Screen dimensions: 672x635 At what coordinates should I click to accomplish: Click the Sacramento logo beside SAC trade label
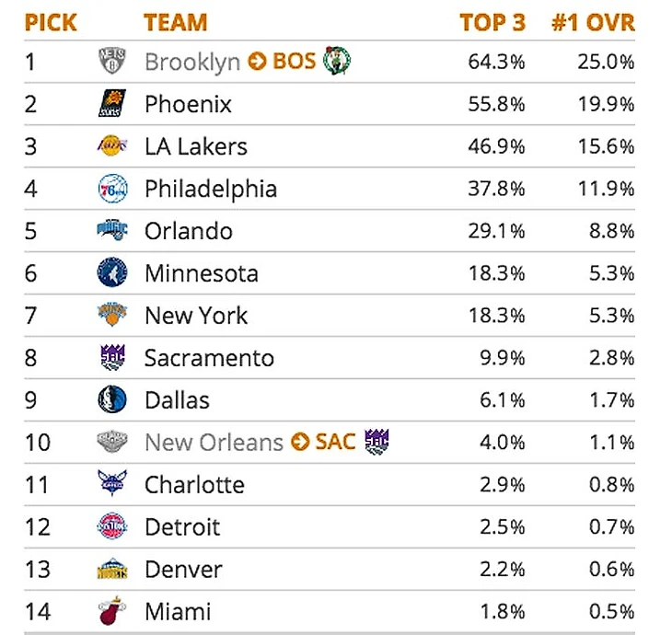(x=377, y=442)
